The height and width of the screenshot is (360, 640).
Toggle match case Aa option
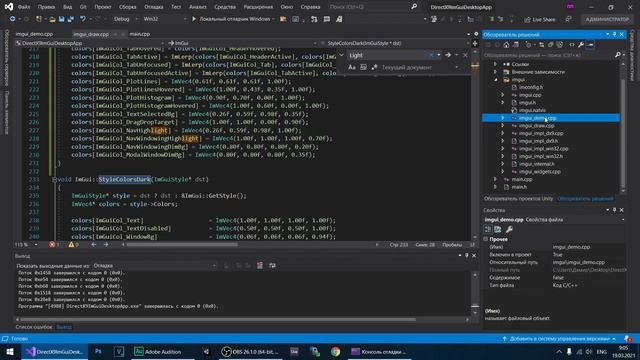tap(352, 67)
